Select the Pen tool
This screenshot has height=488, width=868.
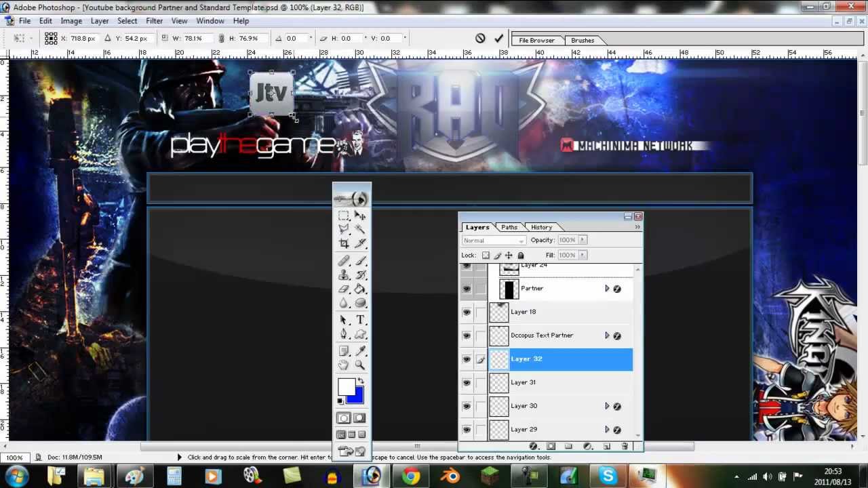tap(344, 334)
